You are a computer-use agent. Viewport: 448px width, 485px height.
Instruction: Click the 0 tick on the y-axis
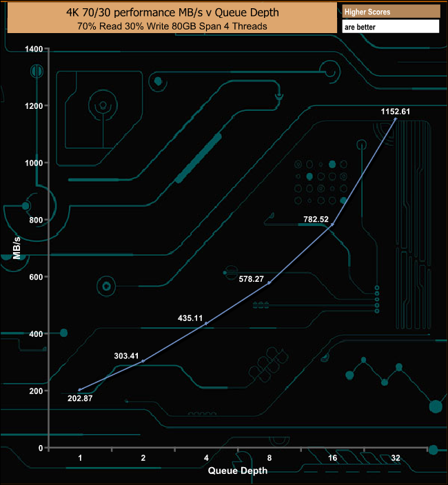41,448
